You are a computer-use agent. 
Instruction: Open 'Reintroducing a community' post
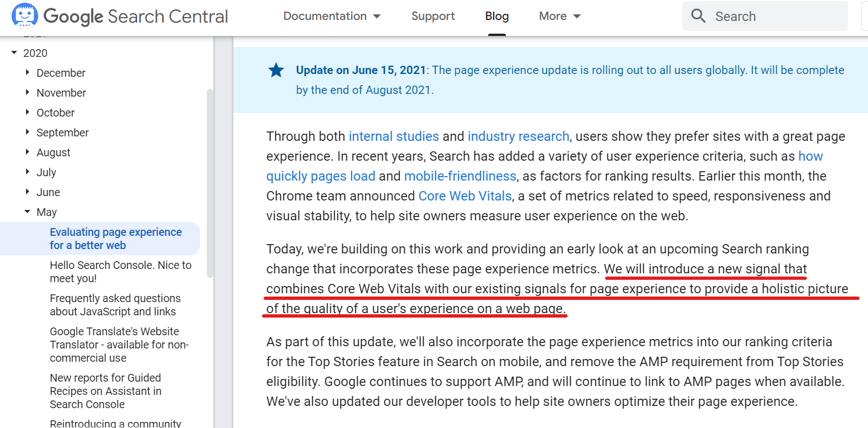(116, 423)
